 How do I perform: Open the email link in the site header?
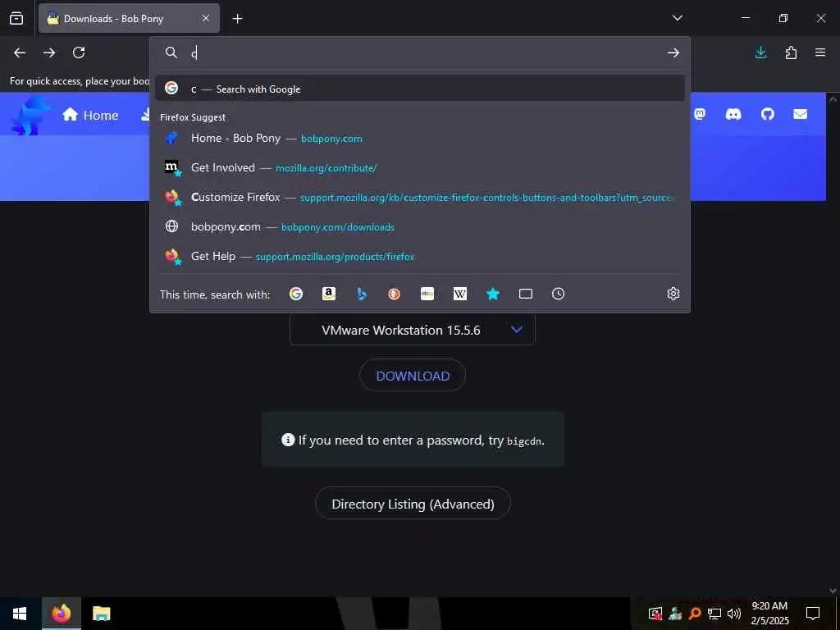click(x=801, y=114)
